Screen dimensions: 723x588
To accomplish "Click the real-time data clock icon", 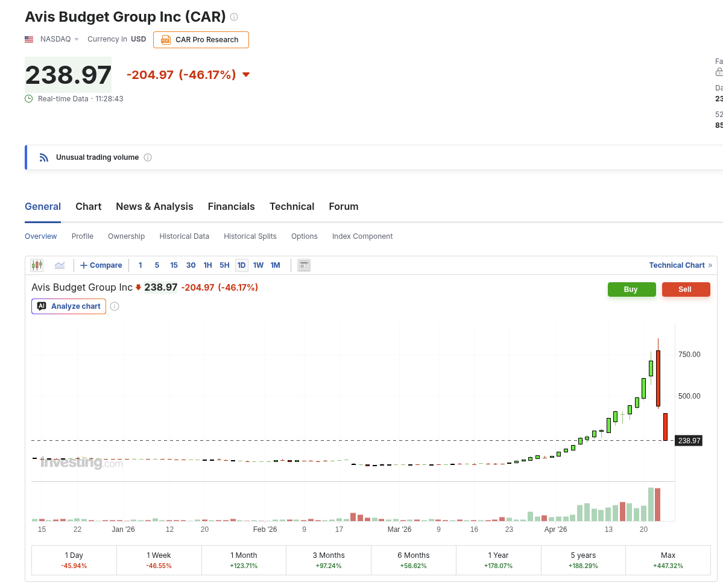I will pos(28,99).
